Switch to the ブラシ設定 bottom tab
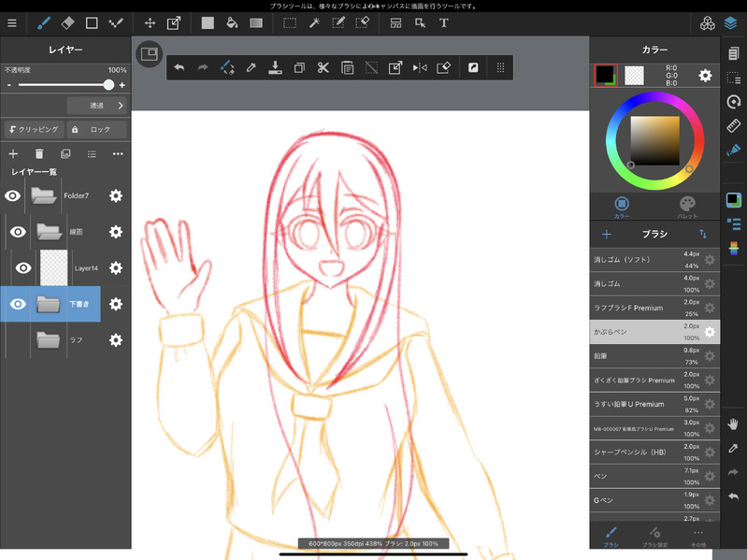The image size is (747, 560). point(654,536)
